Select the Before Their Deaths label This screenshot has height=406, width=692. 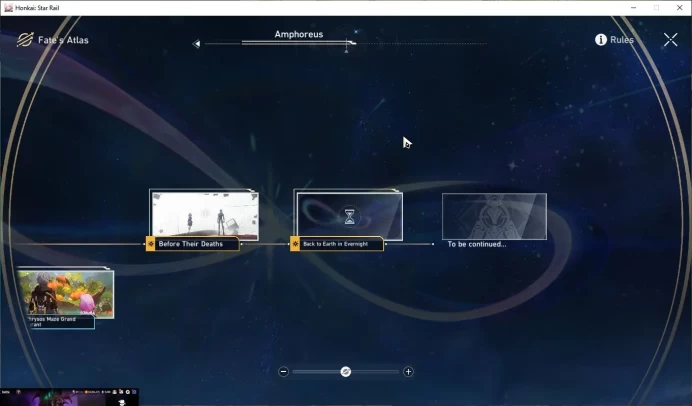pos(191,244)
